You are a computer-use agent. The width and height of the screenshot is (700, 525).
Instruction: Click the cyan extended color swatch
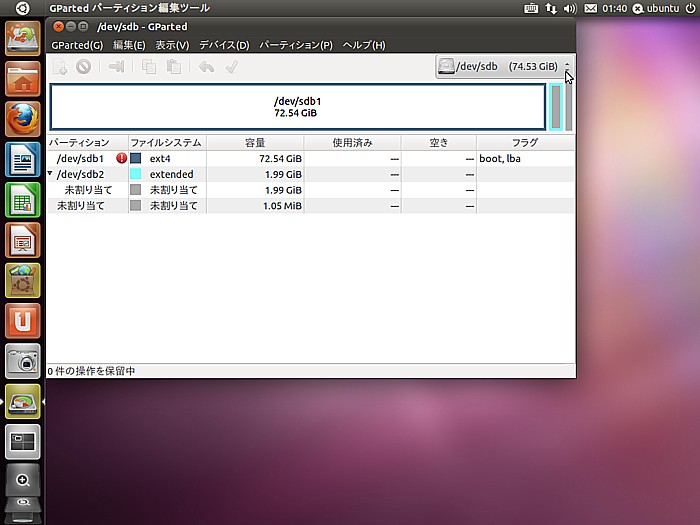click(x=136, y=174)
